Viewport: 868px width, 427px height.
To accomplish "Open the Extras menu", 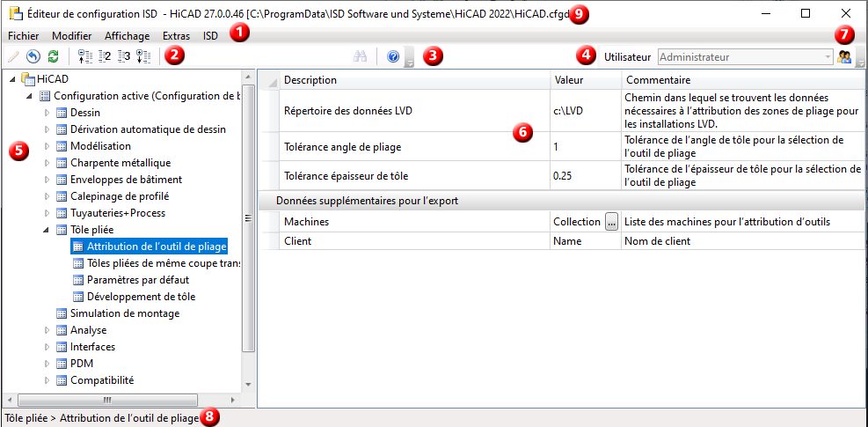I will (x=176, y=36).
